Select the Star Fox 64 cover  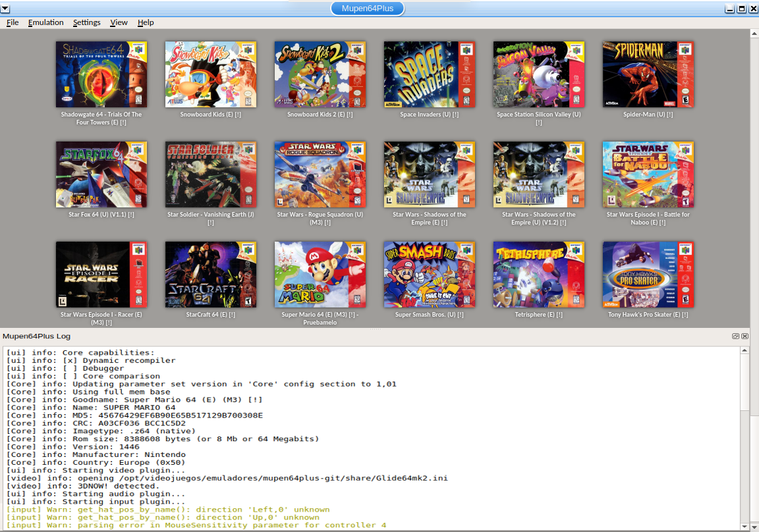tap(101, 174)
